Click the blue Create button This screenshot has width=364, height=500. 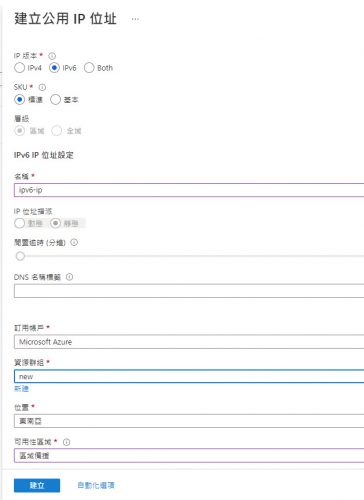click(37, 485)
